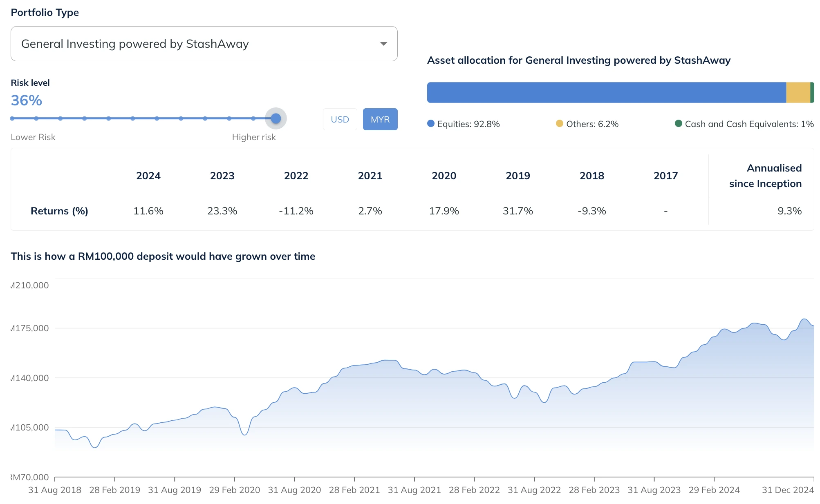Switch currency to USD
This screenshot has width=820, height=504.
340,119
